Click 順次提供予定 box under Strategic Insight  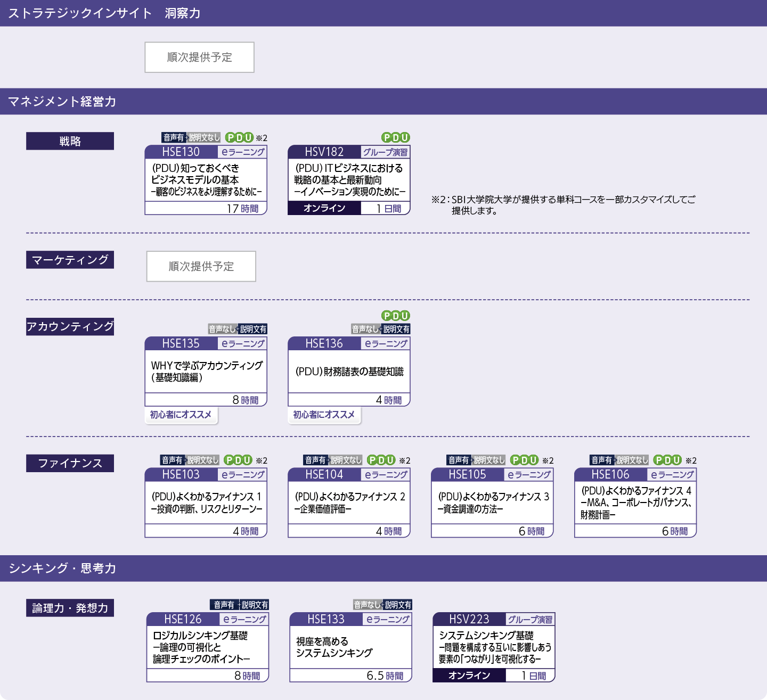coord(200,57)
